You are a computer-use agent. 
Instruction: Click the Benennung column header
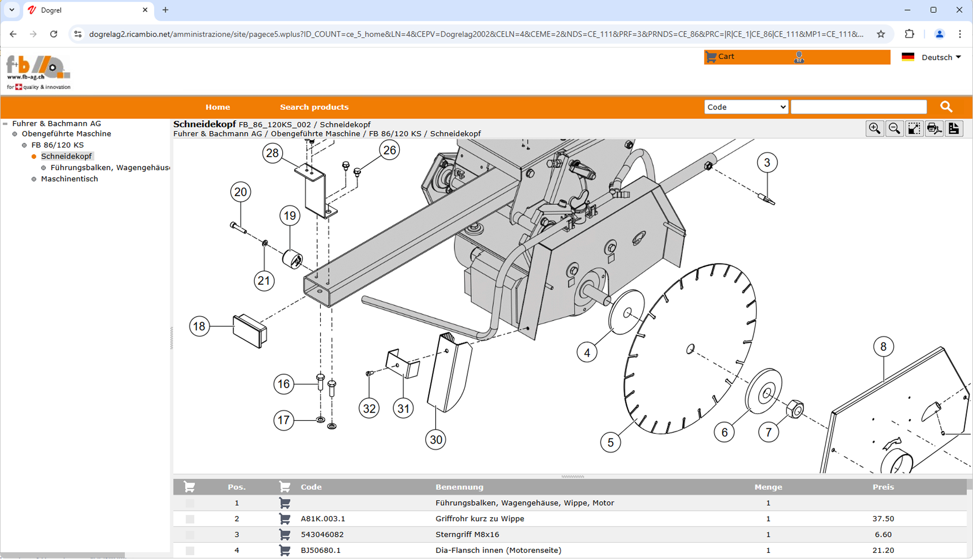459,487
